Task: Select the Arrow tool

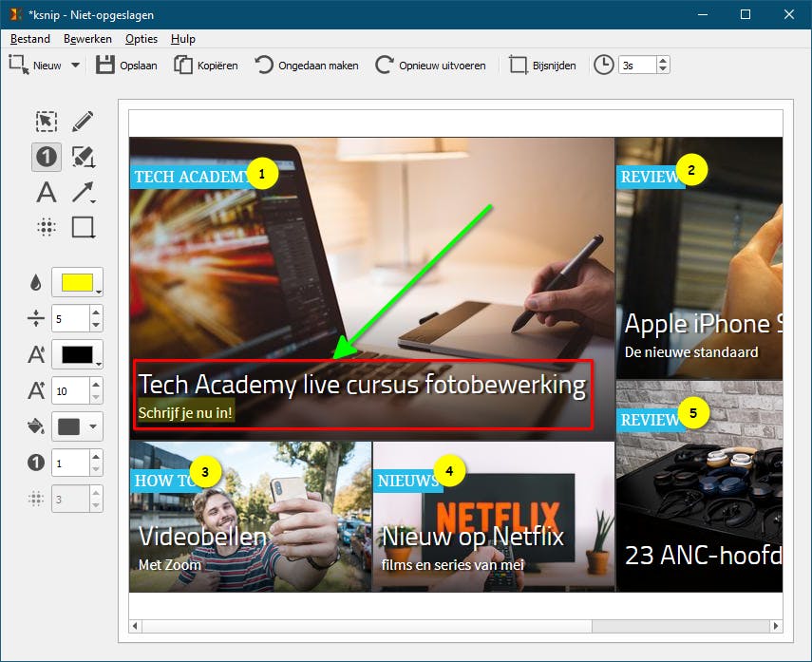Action: tap(83, 192)
